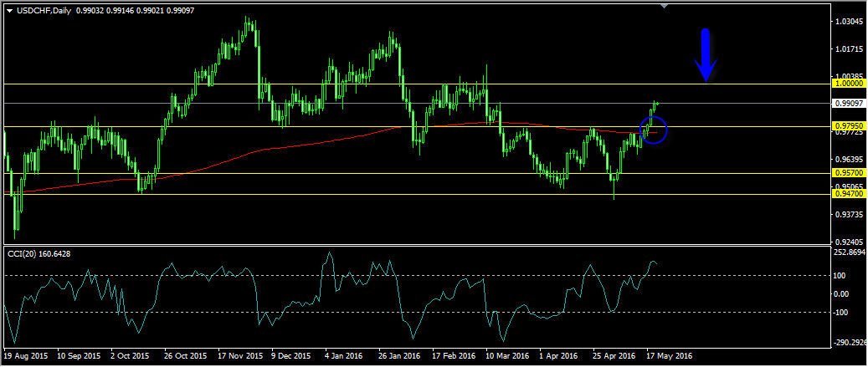Click the 0.92405 price scale value
Image resolution: width=868 pixels, height=367 pixels.
(x=850, y=241)
